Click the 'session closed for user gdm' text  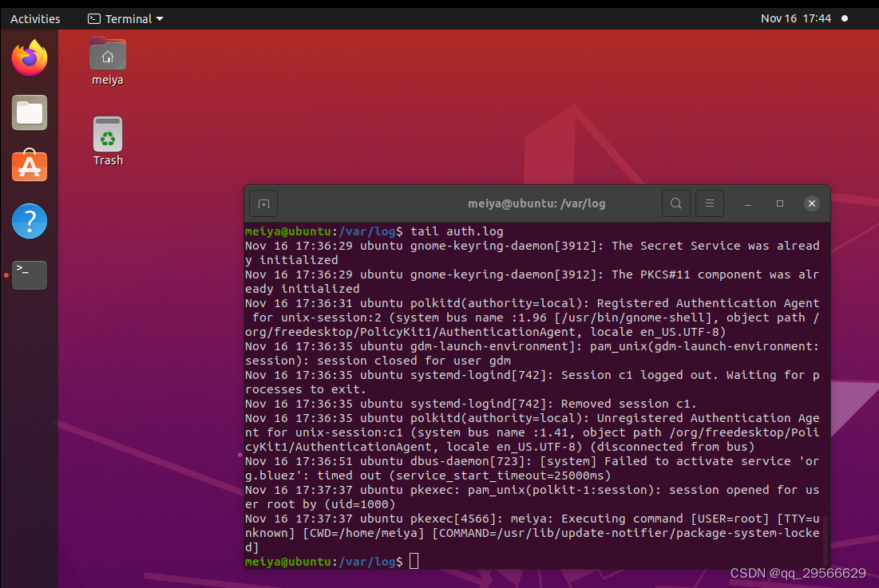414,361
